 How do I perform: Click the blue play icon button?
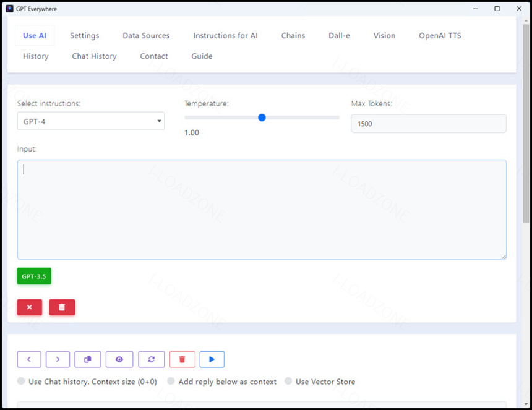(212, 359)
